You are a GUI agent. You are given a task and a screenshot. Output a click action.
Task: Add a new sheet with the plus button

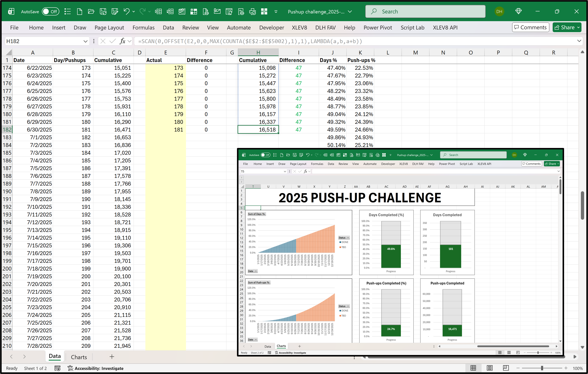(x=112, y=357)
